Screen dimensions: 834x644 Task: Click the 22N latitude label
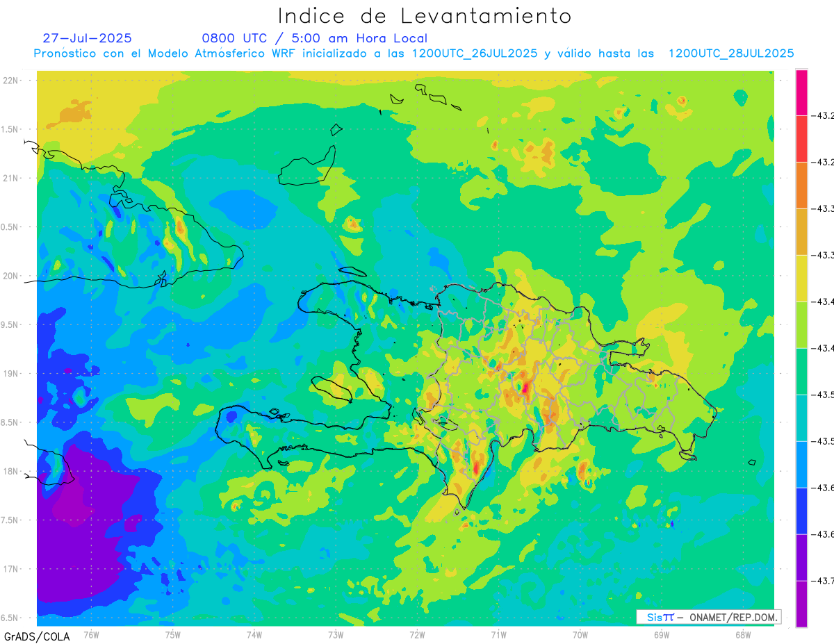[x=11, y=81]
